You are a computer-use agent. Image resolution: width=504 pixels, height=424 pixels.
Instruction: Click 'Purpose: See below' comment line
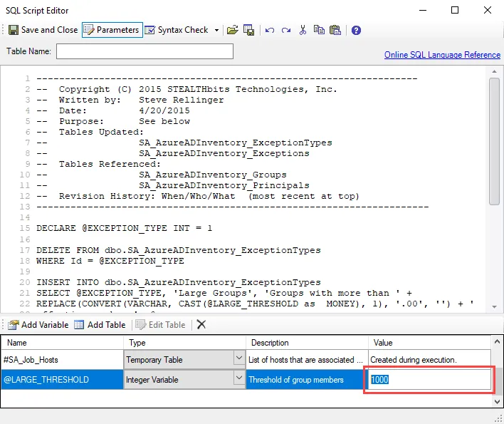tap(113, 121)
